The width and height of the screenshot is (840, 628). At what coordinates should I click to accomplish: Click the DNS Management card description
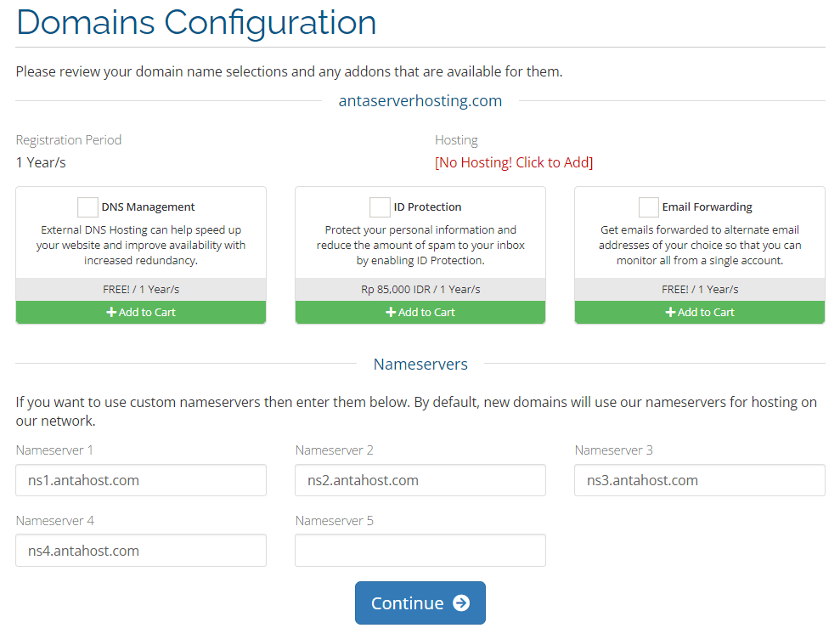141,245
